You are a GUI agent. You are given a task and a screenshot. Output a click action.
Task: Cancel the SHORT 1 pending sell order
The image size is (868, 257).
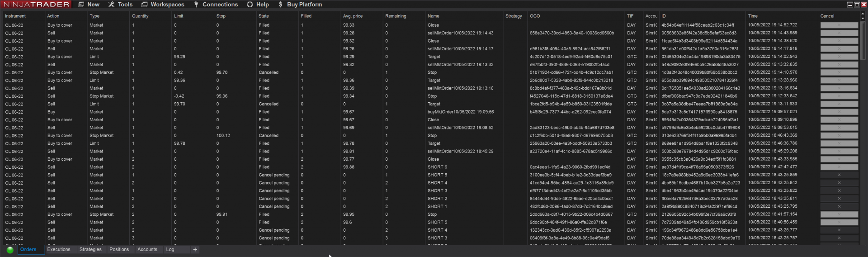point(839,206)
